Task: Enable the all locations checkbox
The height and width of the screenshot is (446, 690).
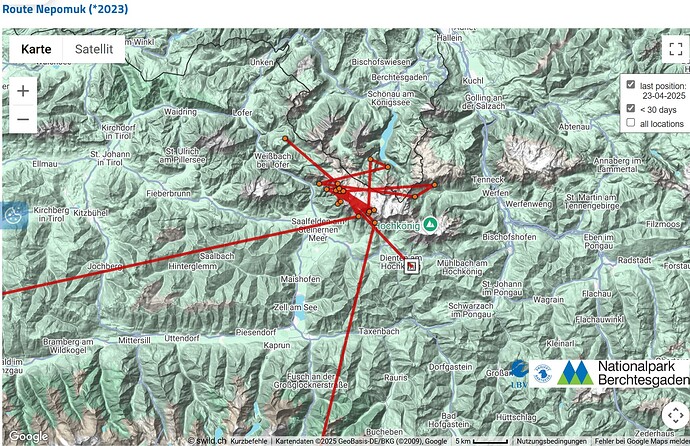Action: [631, 123]
